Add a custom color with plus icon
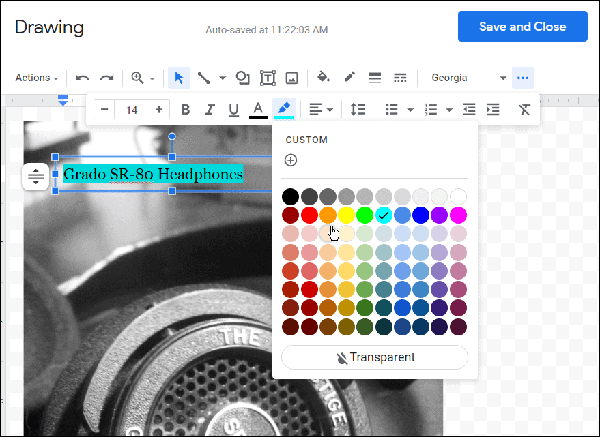This screenshot has height=437, width=600. (291, 160)
